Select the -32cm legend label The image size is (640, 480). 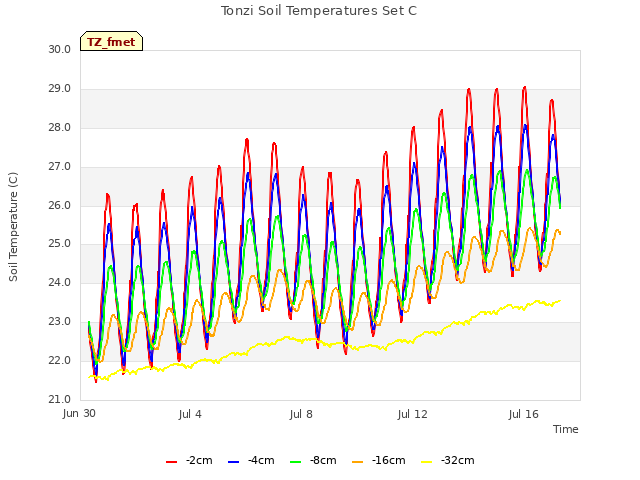pos(458,460)
